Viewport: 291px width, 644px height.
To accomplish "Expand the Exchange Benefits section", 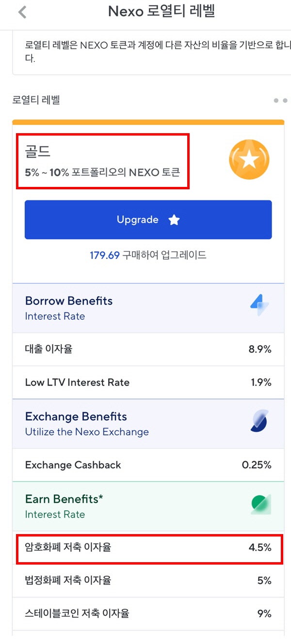I will 76,416.
